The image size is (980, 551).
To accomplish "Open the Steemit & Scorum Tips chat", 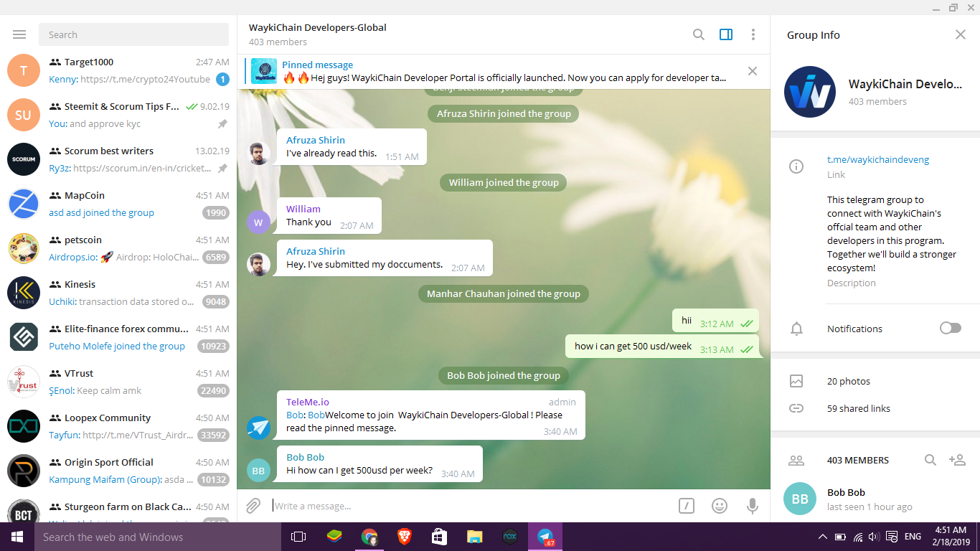I will [x=118, y=115].
